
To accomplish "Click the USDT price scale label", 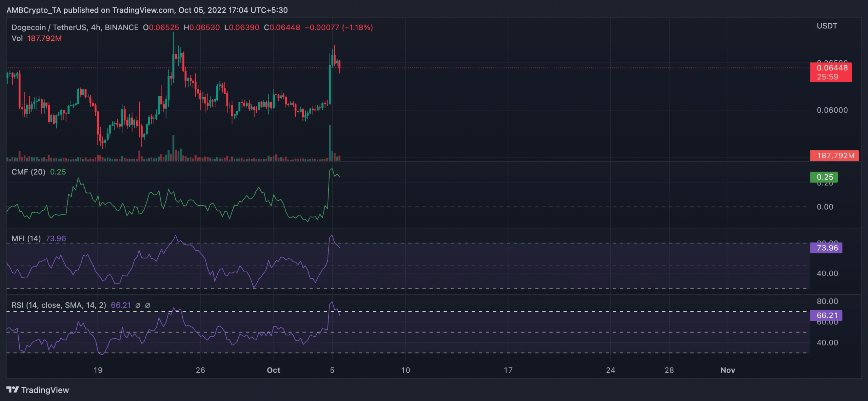I will 827,26.
